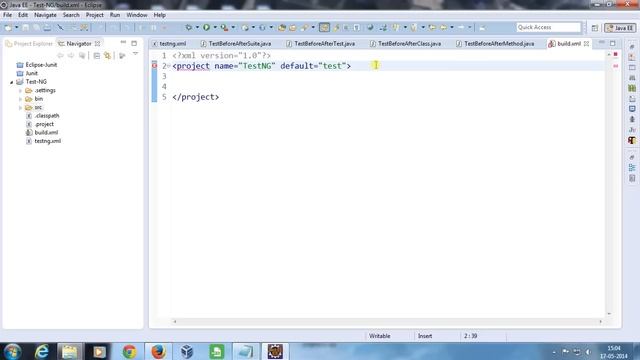
Task: Minimize the Navigator panel
Action: click(x=123, y=42)
